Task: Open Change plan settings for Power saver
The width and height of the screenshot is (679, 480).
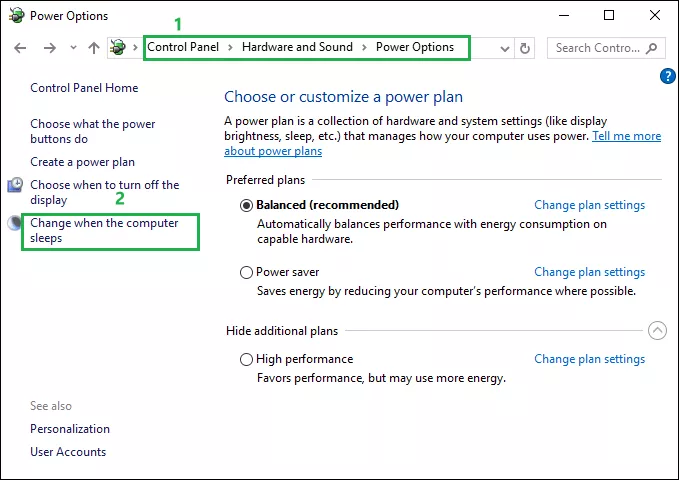Action: point(589,272)
